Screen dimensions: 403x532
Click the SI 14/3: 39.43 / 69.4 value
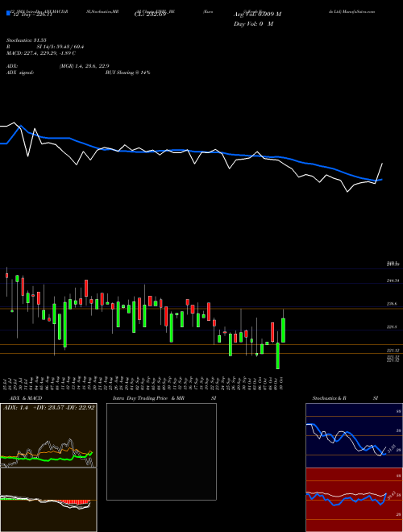(60, 47)
